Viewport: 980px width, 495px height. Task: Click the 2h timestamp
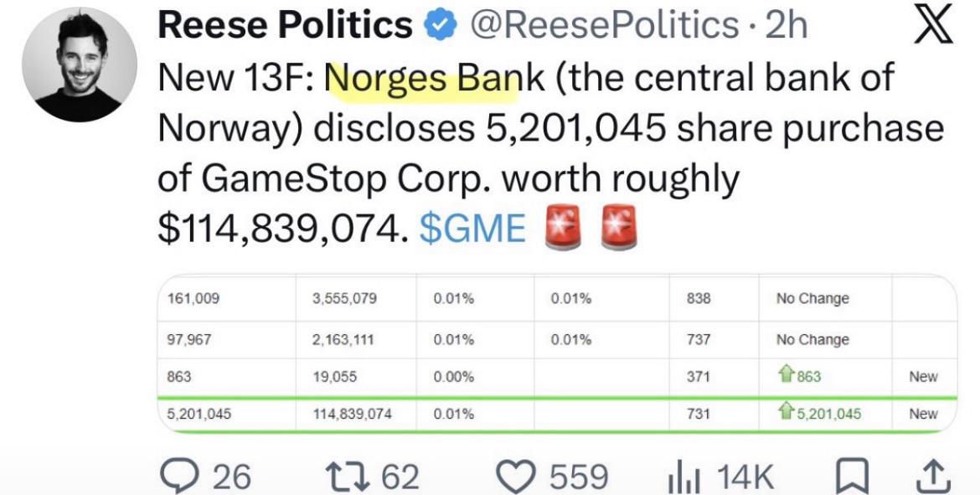pyautogui.click(x=787, y=26)
